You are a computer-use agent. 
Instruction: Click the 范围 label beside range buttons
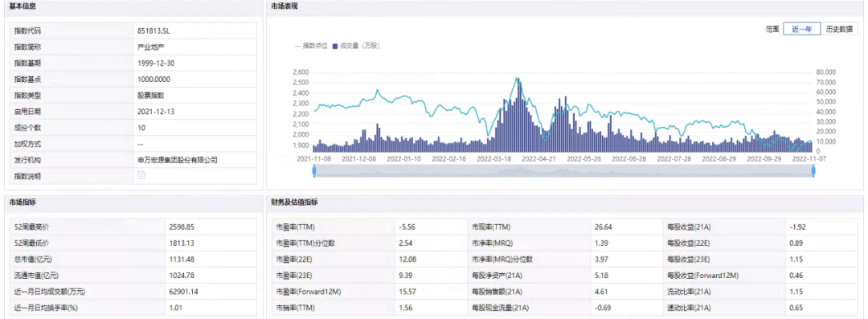[x=772, y=29]
